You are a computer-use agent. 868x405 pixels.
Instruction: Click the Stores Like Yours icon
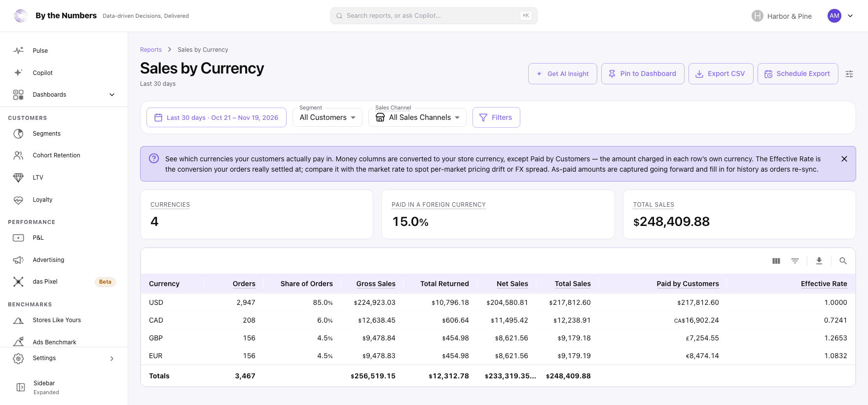tap(18, 320)
